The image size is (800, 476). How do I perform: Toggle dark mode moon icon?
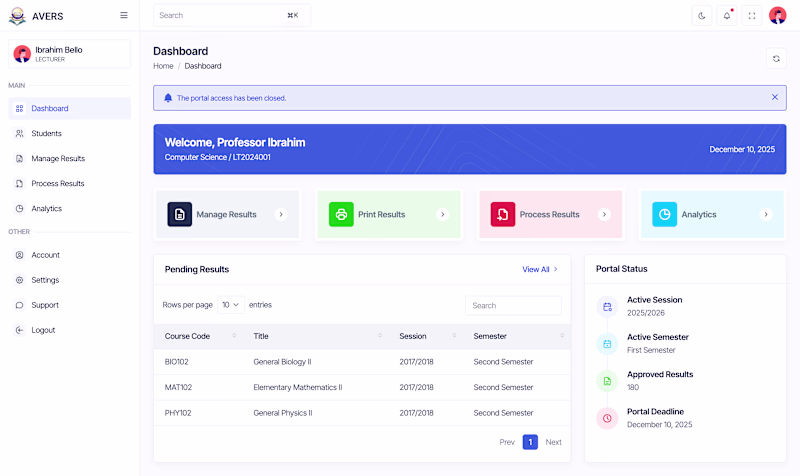pos(702,16)
